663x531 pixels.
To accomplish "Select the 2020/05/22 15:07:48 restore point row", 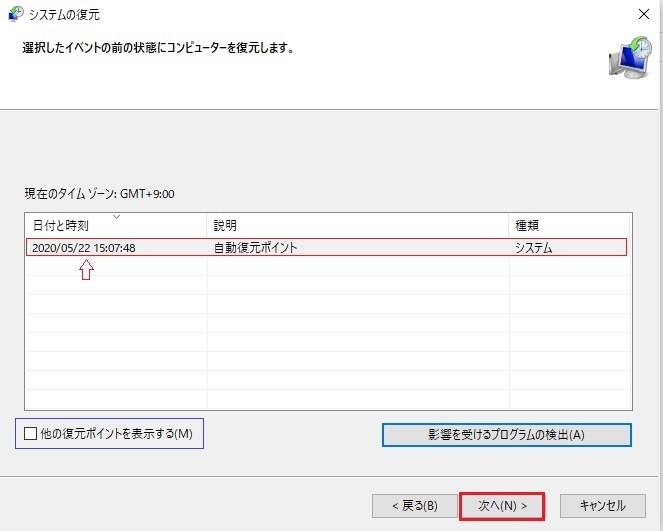I will pos(326,247).
